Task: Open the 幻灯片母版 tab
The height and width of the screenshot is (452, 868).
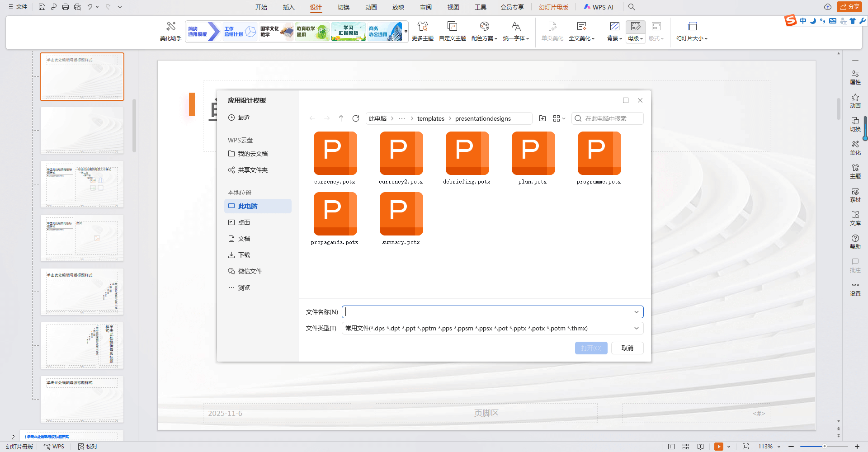Action: [x=553, y=7]
